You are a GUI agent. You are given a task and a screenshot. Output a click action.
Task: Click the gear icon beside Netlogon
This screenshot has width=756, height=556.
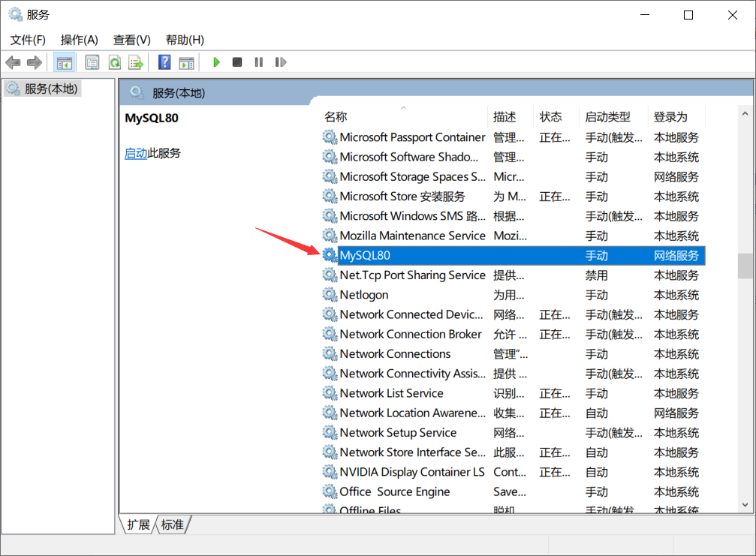330,294
